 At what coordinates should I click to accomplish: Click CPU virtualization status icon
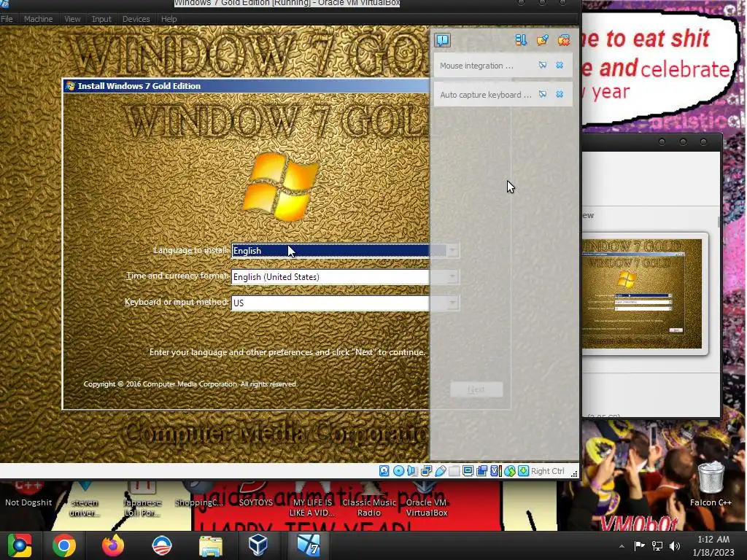coord(495,471)
